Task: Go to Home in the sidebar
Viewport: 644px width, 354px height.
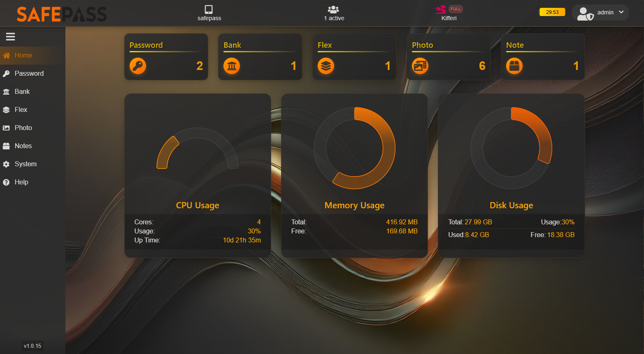Action: (23, 56)
